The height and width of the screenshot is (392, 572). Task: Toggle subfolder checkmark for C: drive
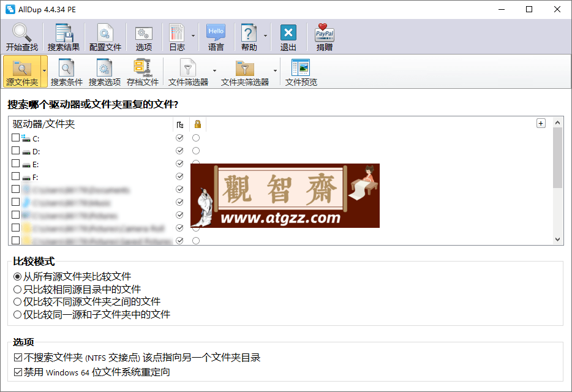(x=179, y=138)
